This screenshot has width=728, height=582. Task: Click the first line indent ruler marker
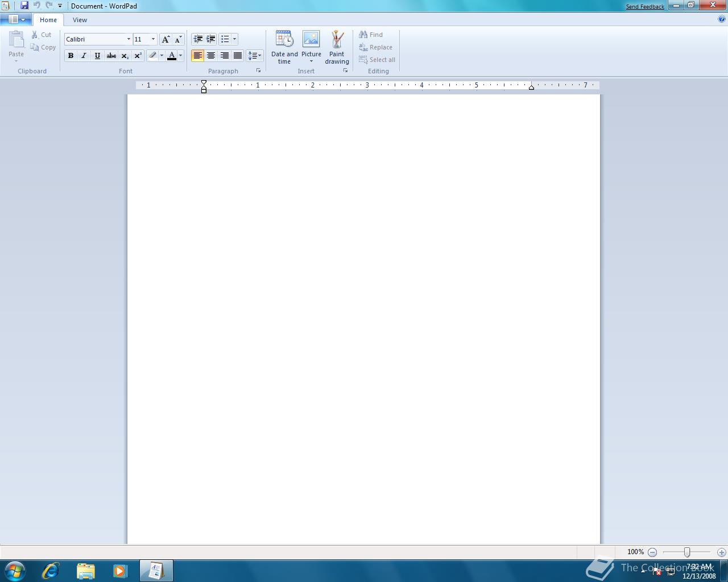point(204,84)
